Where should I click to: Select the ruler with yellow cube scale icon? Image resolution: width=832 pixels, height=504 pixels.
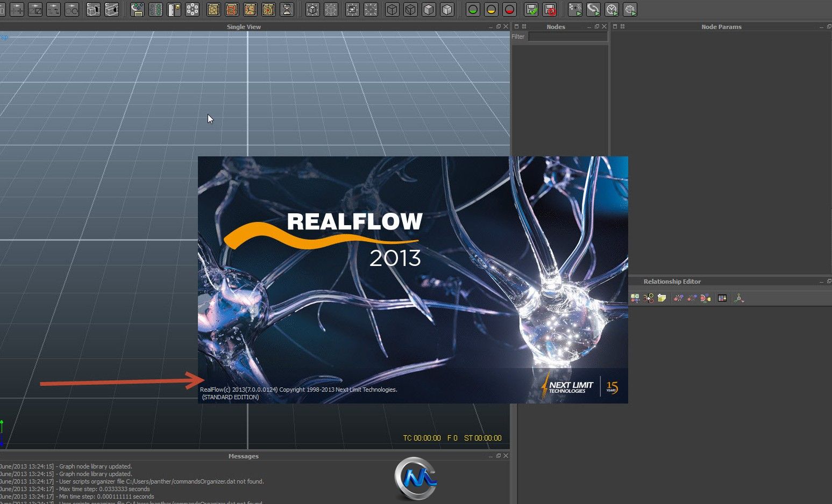174,9
